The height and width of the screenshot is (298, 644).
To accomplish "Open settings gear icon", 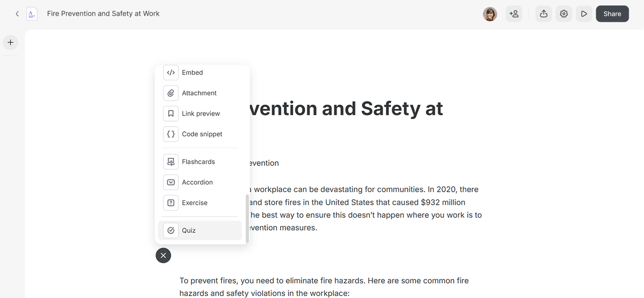I will 564,14.
